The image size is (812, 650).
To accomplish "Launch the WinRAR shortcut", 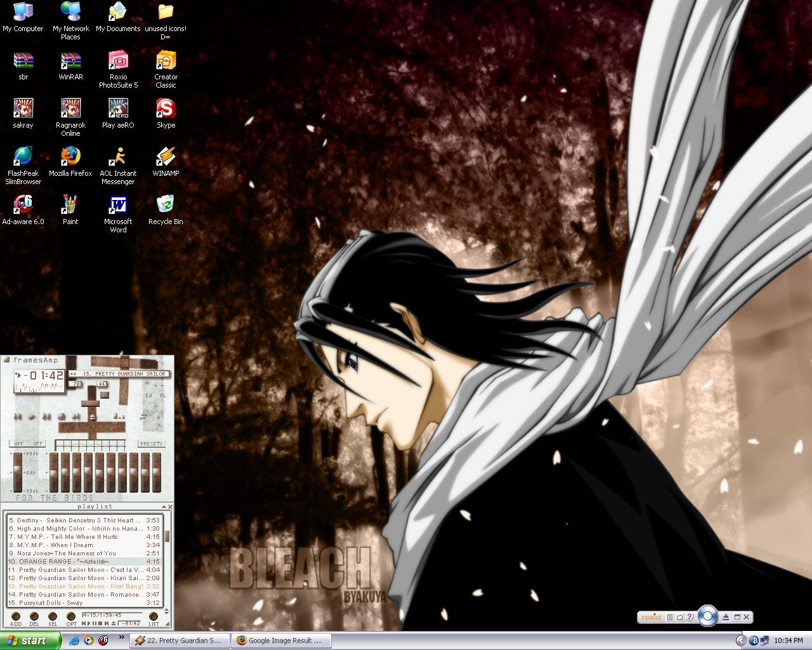I will point(70,66).
